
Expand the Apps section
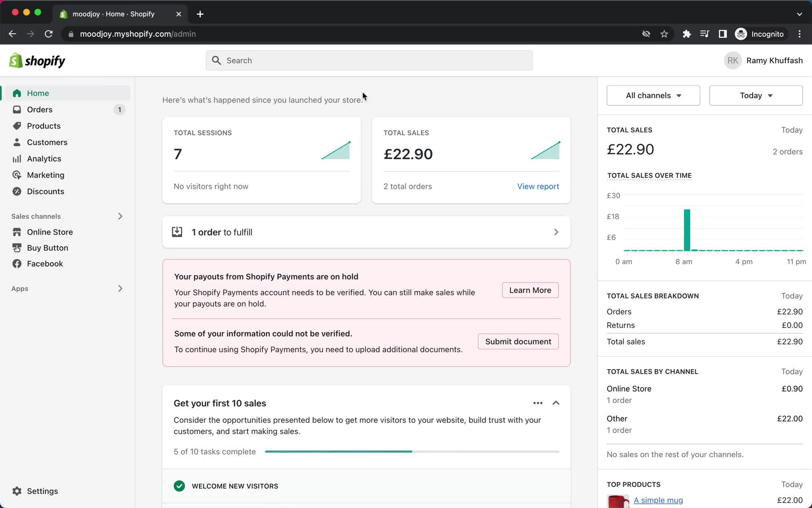(x=120, y=288)
